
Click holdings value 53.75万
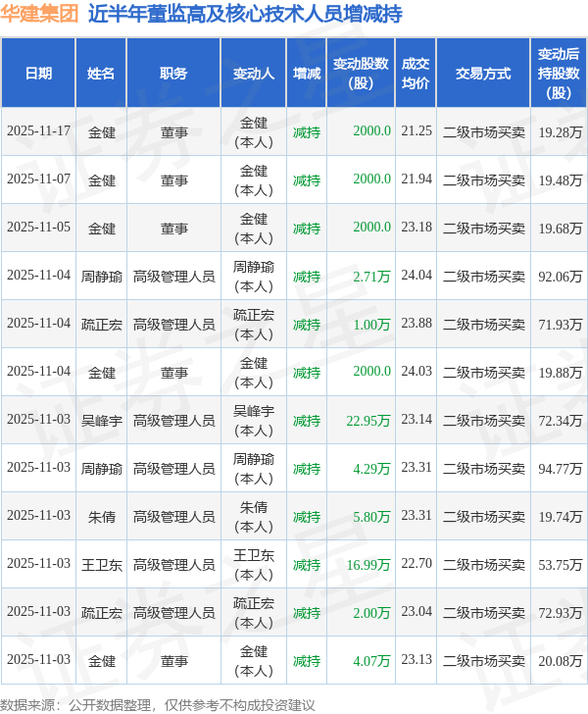[x=561, y=565]
